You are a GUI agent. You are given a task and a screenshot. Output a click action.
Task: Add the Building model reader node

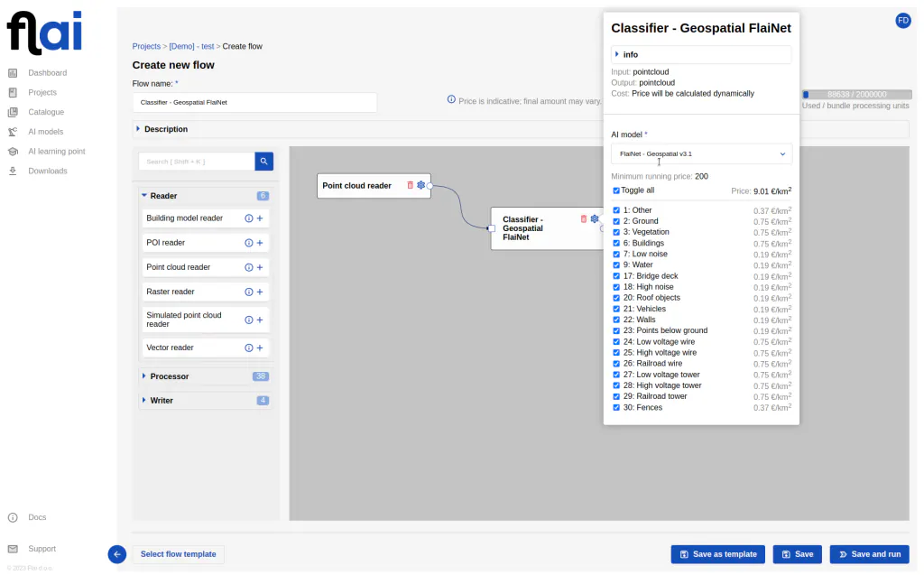tap(260, 218)
